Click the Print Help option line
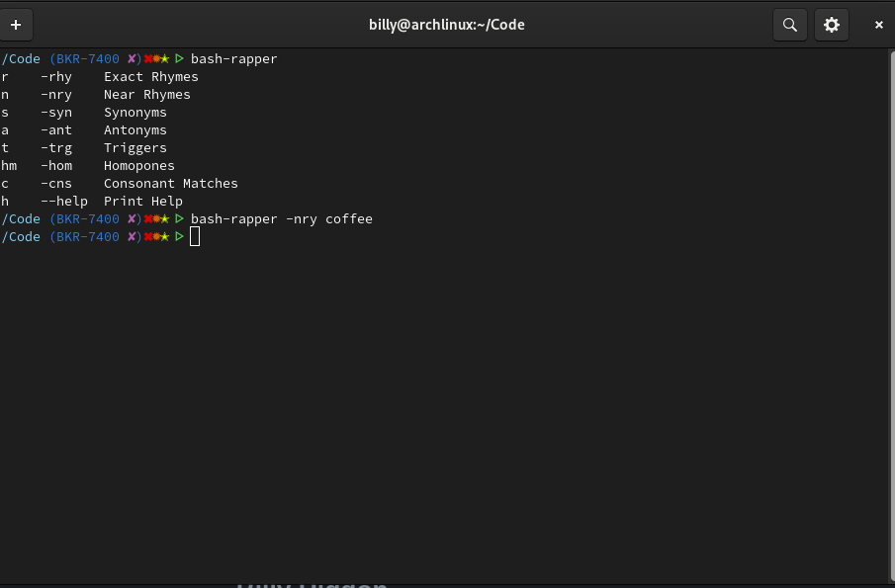This screenshot has width=895, height=588. (x=92, y=201)
